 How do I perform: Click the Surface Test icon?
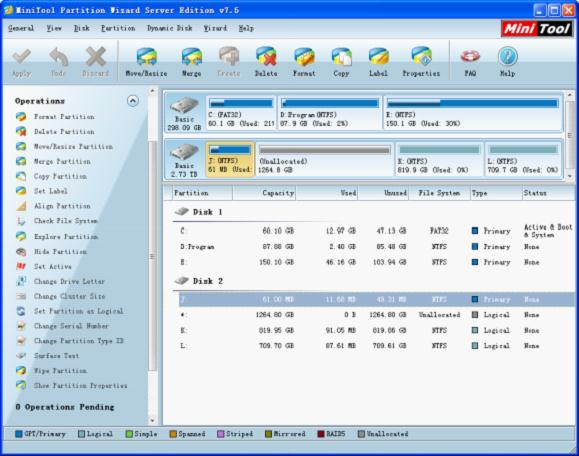pyautogui.click(x=21, y=356)
